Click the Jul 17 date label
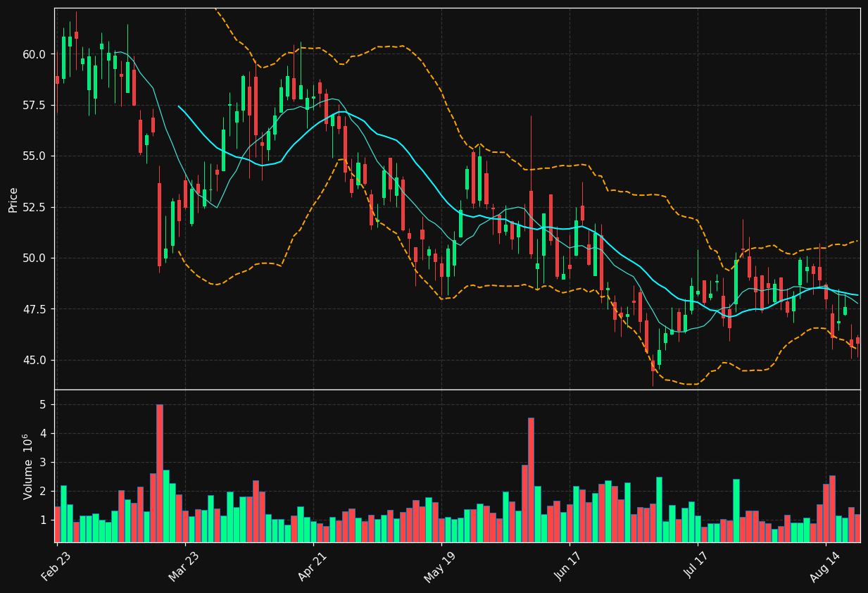The height and width of the screenshot is (593, 868). coord(696,566)
